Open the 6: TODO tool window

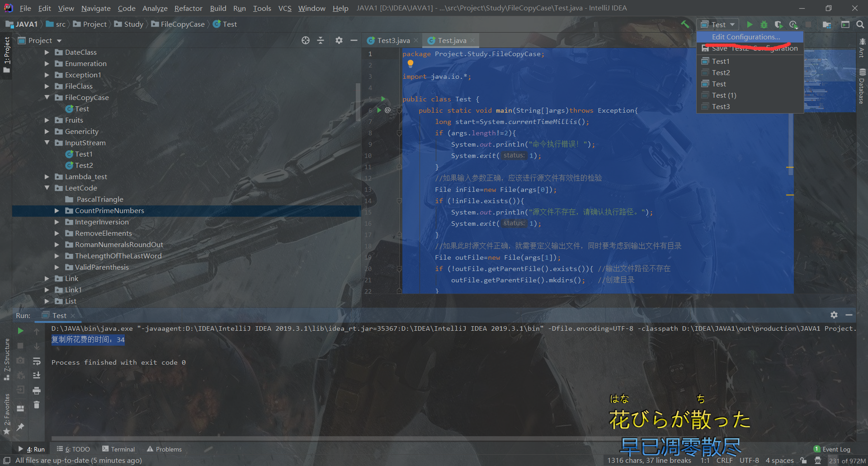[x=73, y=449]
